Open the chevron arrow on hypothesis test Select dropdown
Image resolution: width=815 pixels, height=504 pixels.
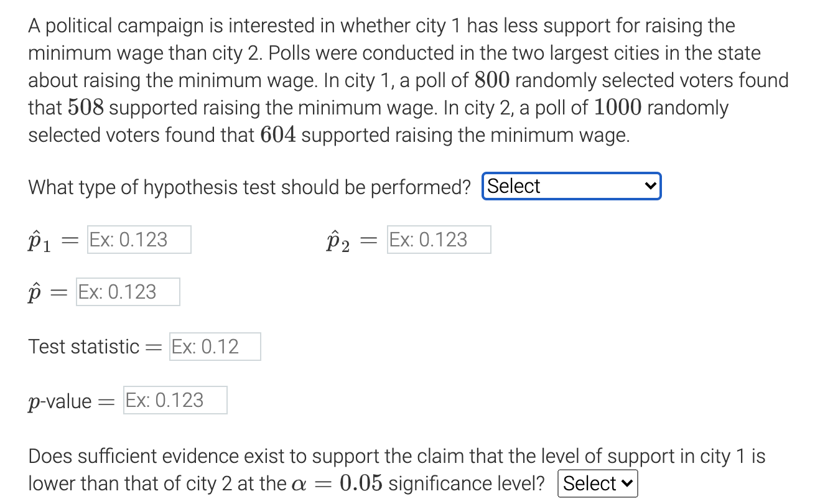651,185
